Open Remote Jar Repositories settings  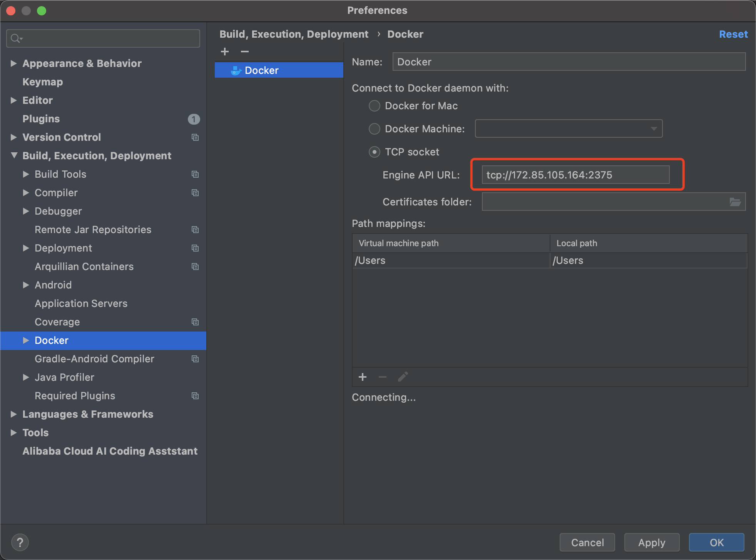93,230
